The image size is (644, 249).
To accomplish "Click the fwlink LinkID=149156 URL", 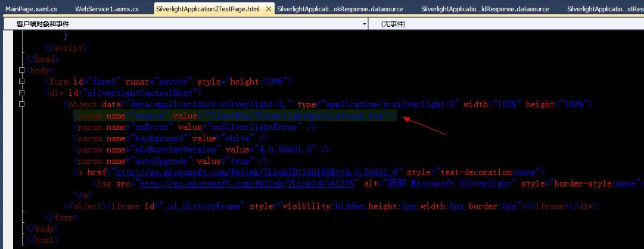I will pos(257,172).
